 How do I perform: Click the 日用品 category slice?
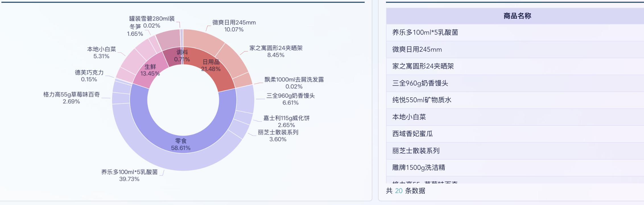coord(210,65)
